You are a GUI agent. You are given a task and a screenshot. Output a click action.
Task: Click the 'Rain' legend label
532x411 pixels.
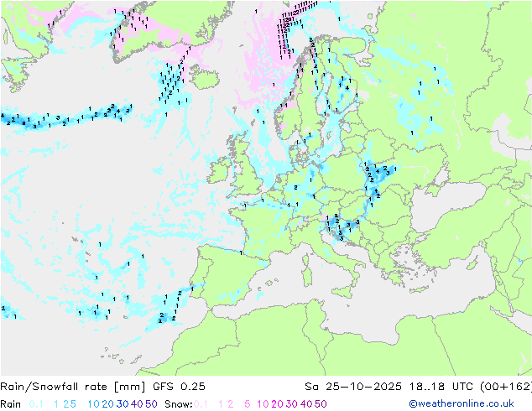(11, 404)
